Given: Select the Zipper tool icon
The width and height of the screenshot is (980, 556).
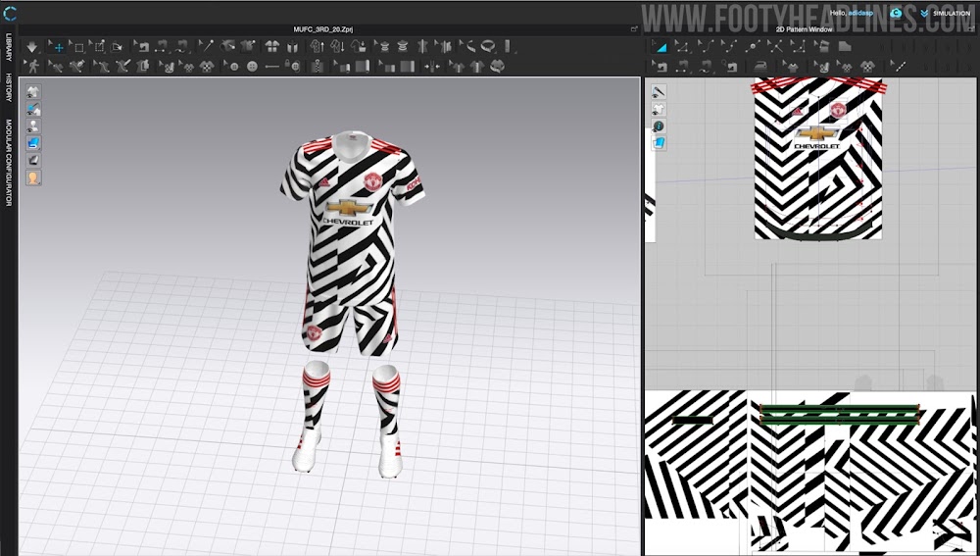Looking at the screenshot, I should [x=317, y=66].
